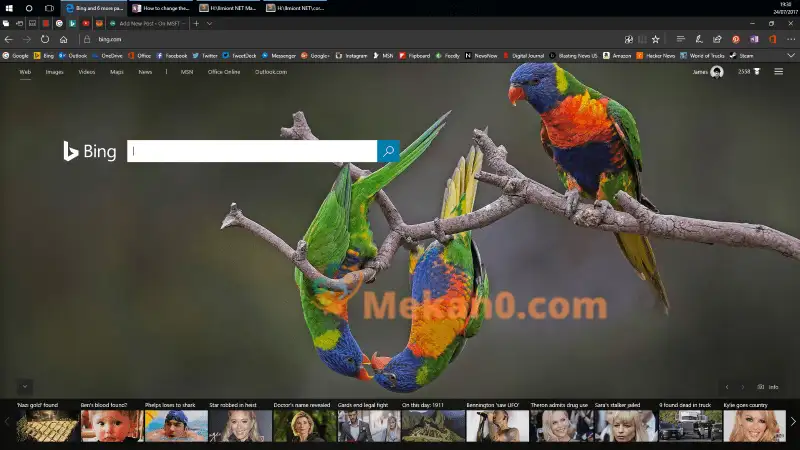
Task: Expand the tab preview chevron
Action: point(209,23)
